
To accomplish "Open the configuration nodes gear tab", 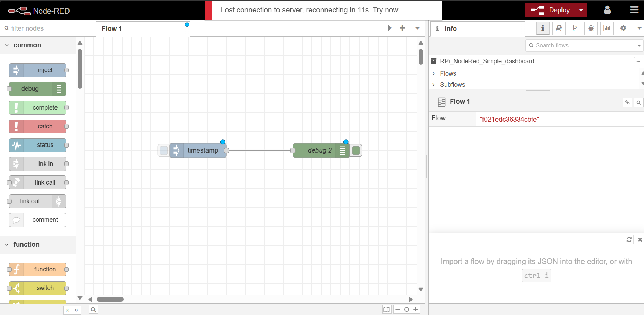I will tap(623, 28).
